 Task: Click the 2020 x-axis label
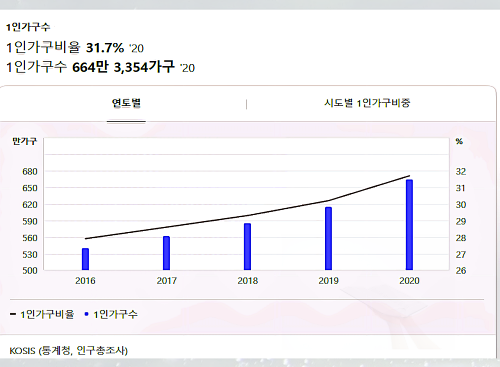pyautogui.click(x=409, y=281)
